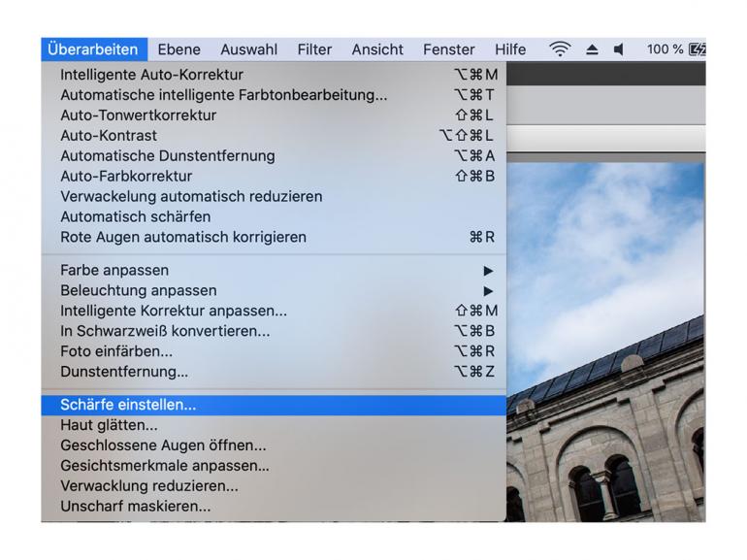
Task: Click the building photo on the canvas
Action: click(605, 343)
